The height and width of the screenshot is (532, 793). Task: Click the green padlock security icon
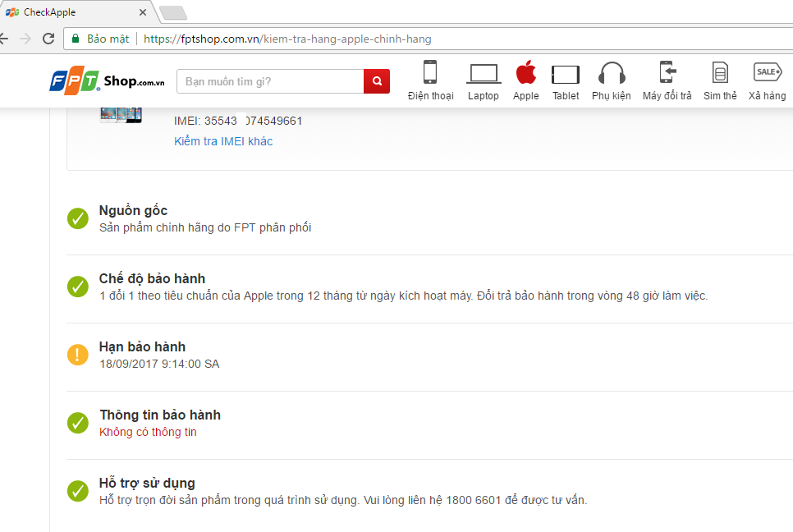click(x=76, y=39)
